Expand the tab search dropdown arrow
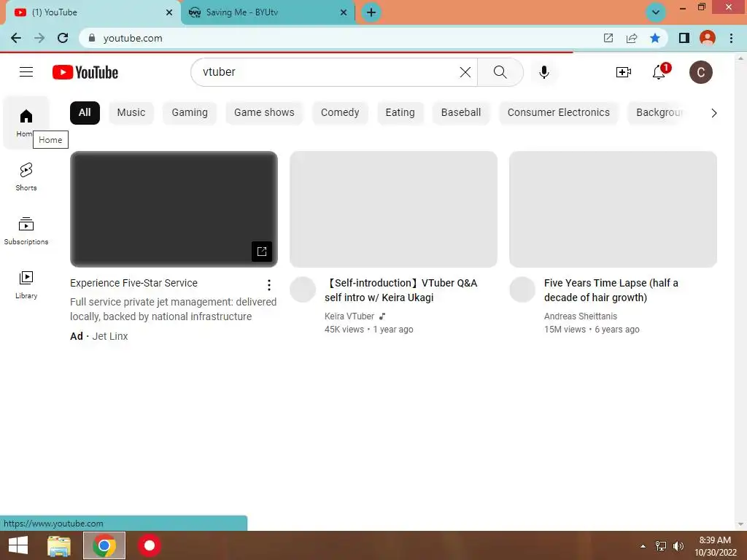The width and height of the screenshot is (747, 560). pyautogui.click(x=656, y=12)
